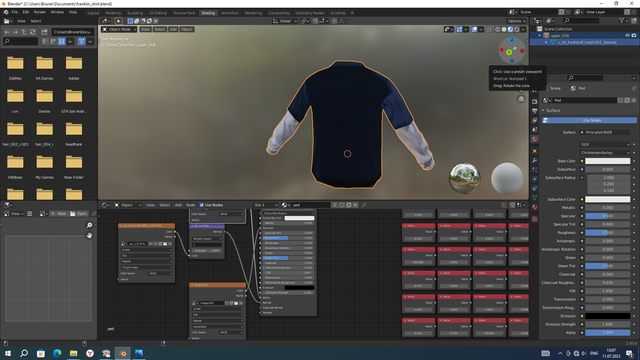Click the Blender logo menu icon
The height and width of the screenshot is (360, 640).
point(6,12)
